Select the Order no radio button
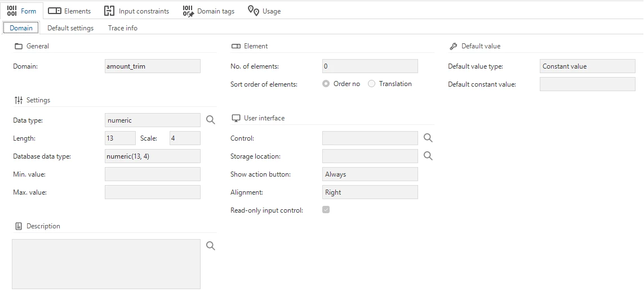 coord(326,84)
